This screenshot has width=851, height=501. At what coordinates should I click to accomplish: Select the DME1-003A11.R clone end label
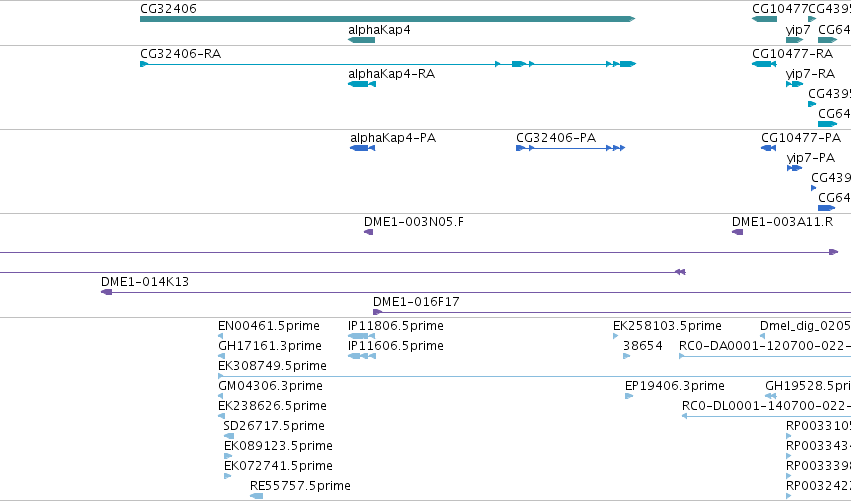point(782,222)
